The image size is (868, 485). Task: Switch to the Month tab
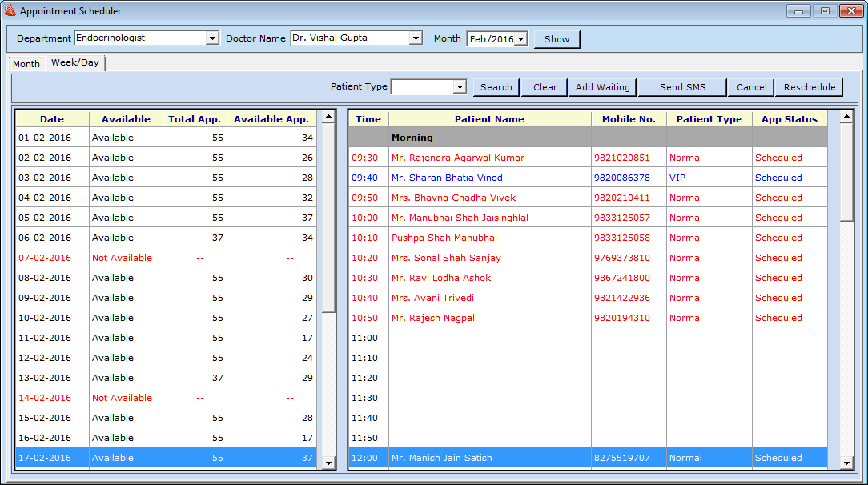26,64
